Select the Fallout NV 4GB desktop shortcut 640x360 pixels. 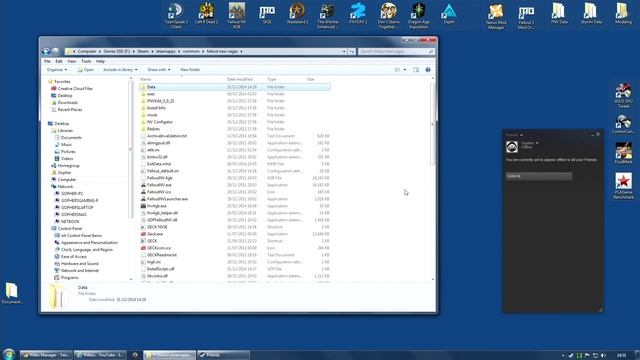pos(237,16)
